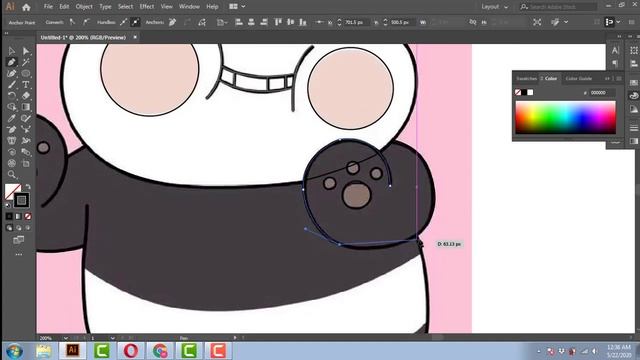
Task: Switch to Color Guide tab
Action: tap(579, 78)
